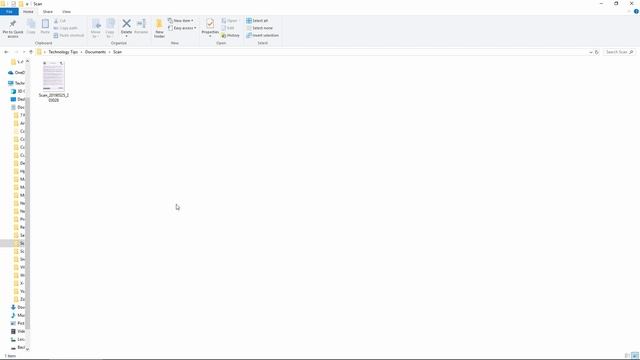Click the Search Scan input box
Image resolution: width=640 pixels, height=360 pixels.
coord(619,52)
